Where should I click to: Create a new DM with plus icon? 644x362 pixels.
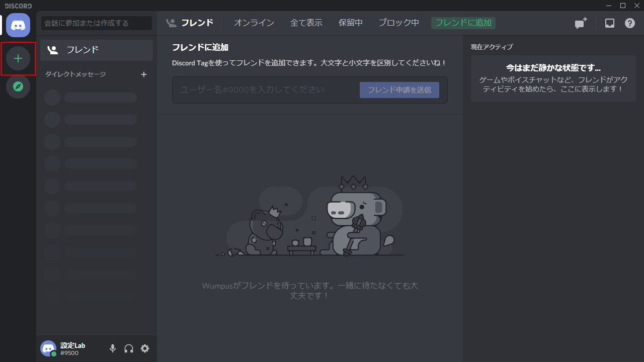144,74
